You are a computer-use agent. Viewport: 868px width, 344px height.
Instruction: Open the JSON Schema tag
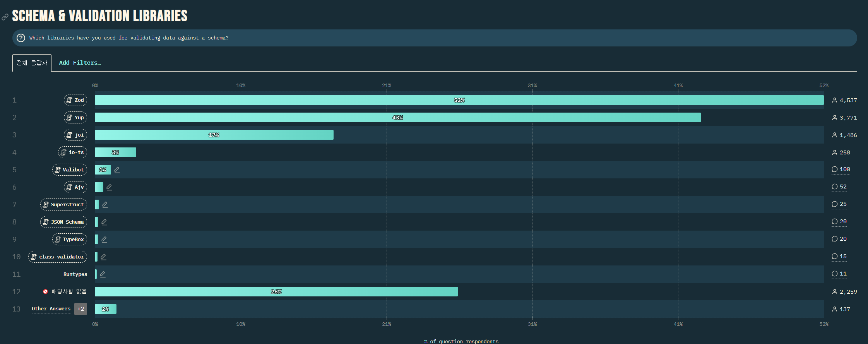(x=64, y=222)
